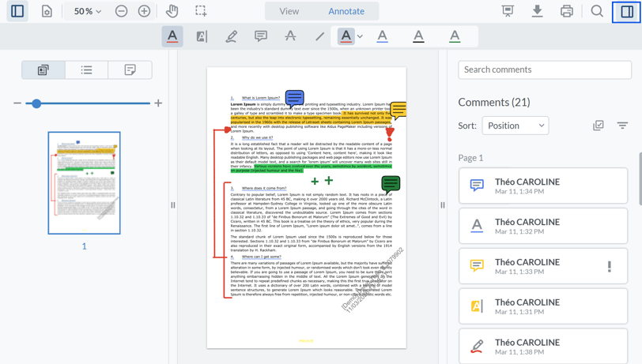Expand the underline tool style dropdown arrow
This screenshot has width=642, height=364.
[360, 36]
